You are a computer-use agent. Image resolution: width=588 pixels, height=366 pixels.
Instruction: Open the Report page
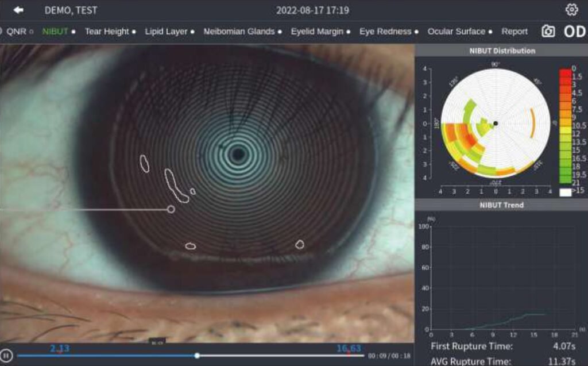click(514, 32)
